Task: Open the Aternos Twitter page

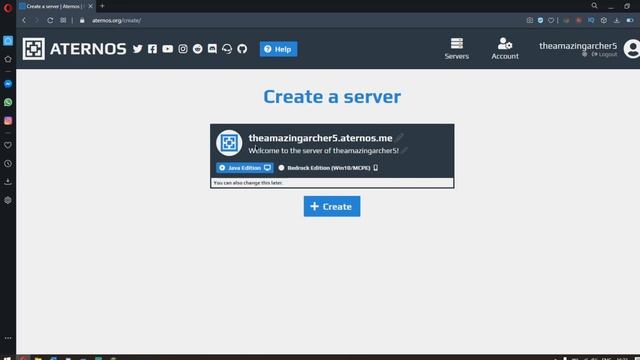Action: [138, 49]
